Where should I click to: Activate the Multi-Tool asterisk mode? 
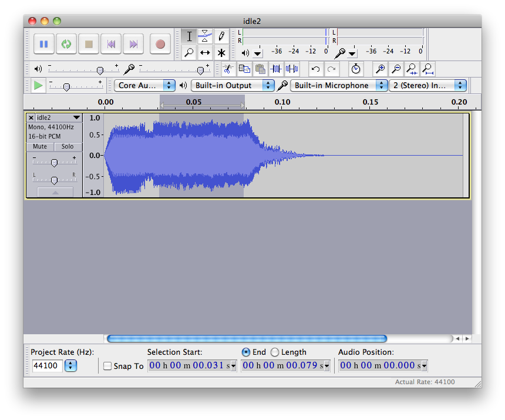tap(221, 53)
